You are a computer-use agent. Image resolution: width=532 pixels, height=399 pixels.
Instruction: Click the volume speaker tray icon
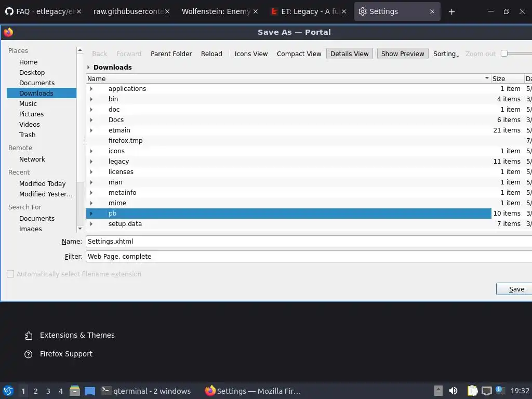point(453,391)
